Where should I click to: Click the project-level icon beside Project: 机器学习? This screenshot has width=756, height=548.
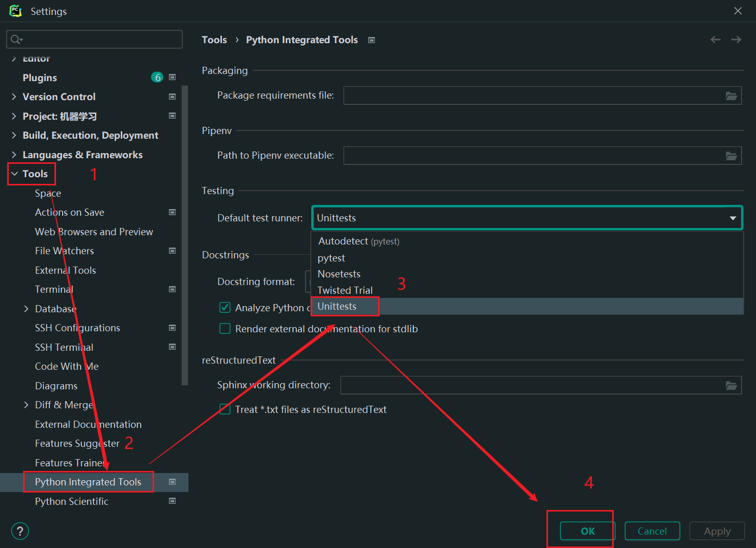[173, 116]
